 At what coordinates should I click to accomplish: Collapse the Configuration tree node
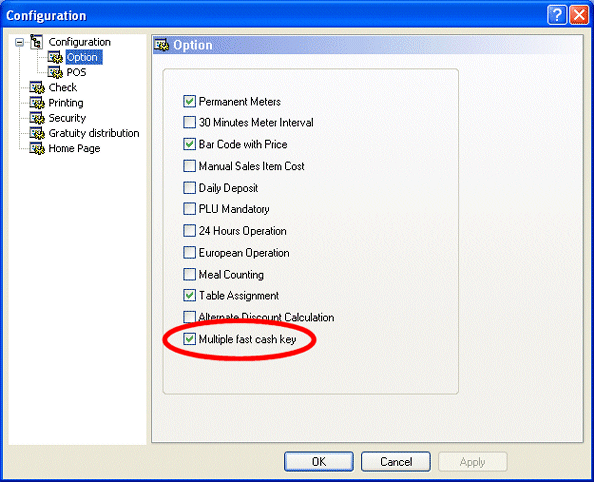19,42
